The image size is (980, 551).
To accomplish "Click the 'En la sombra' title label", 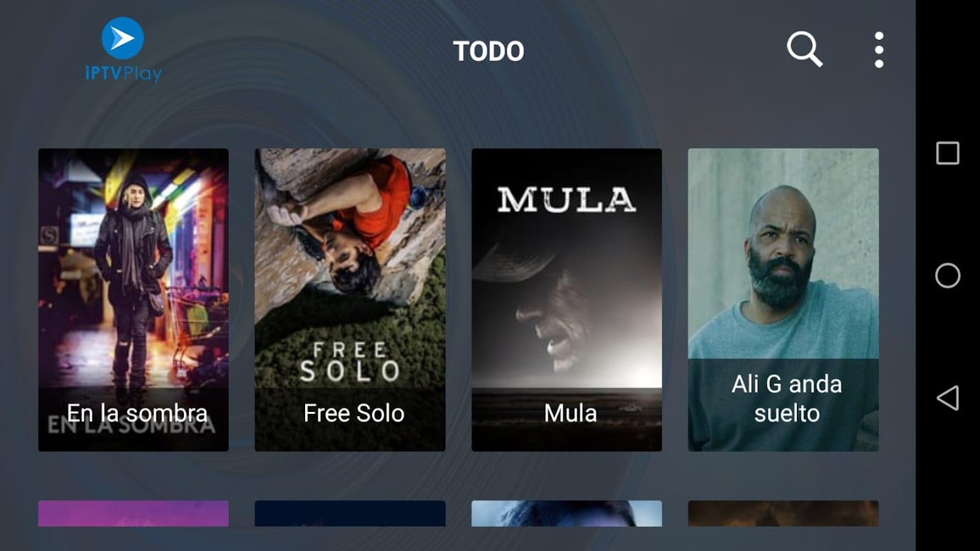I will pyautogui.click(x=137, y=413).
